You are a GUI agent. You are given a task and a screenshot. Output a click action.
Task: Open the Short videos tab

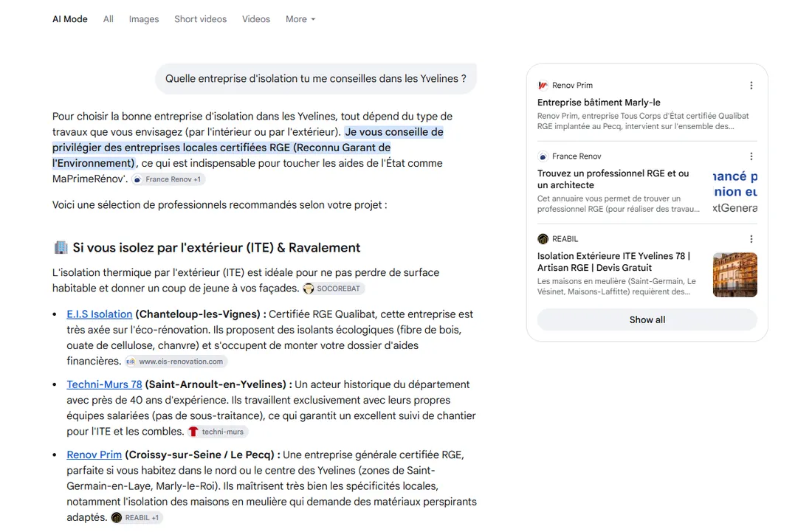(200, 19)
